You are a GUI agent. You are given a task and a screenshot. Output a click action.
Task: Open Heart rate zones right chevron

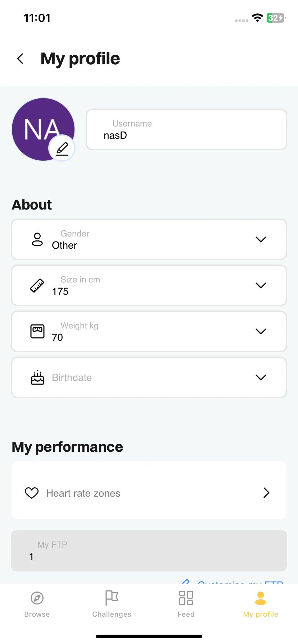tap(266, 493)
